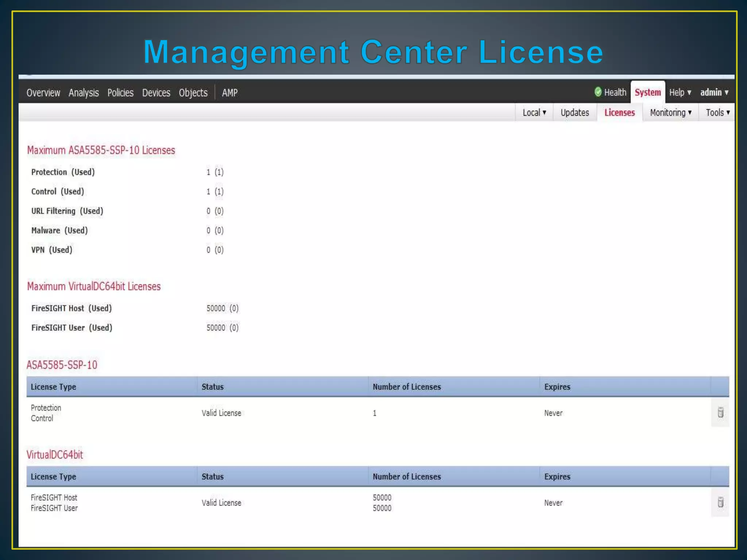Click the 'FireSIGHT User (Used)' label
The height and width of the screenshot is (560, 747).
71,328
